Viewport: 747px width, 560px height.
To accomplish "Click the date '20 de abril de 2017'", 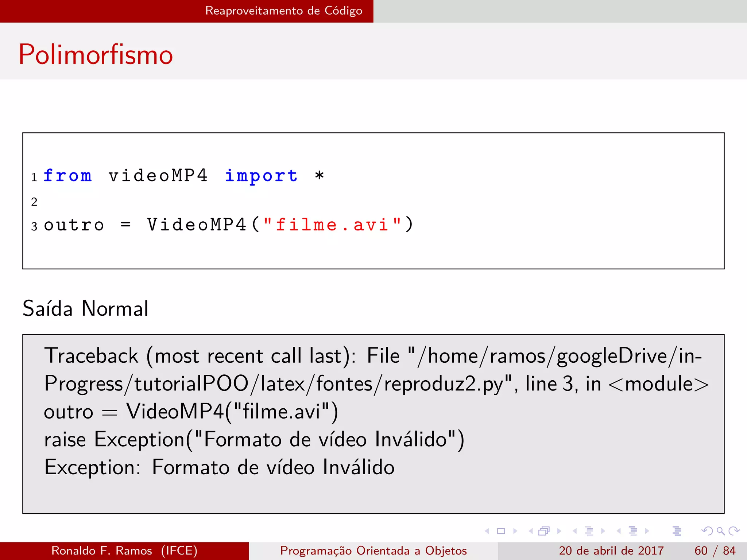I will [611, 551].
